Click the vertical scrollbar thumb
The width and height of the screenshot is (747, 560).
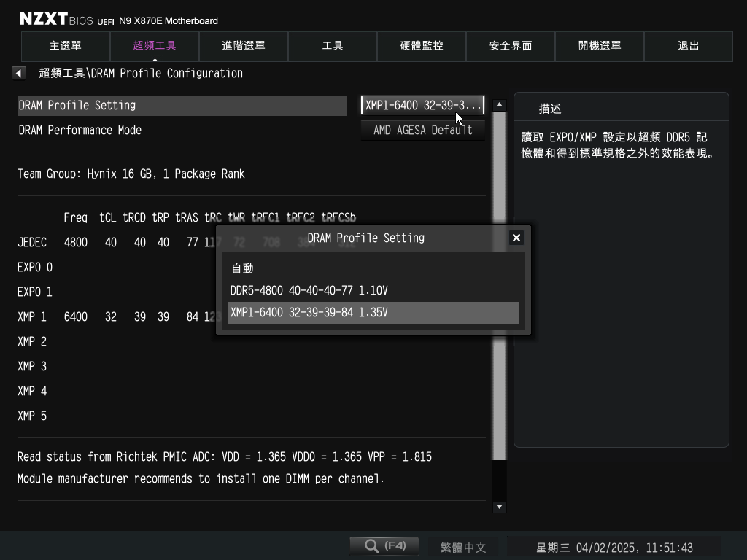[x=499, y=286]
